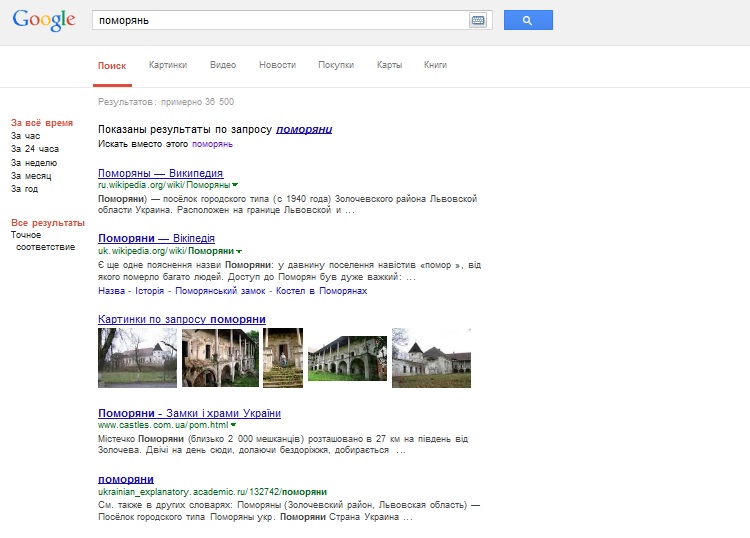Expand www.castles.com.ua result dropdown arrow
This screenshot has width=750, height=538.
(x=233, y=425)
